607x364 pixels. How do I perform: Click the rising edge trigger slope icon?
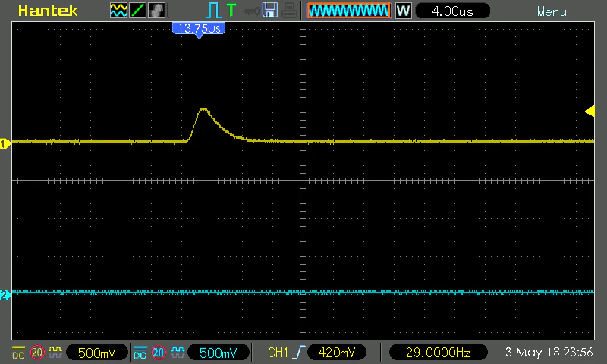(299, 353)
